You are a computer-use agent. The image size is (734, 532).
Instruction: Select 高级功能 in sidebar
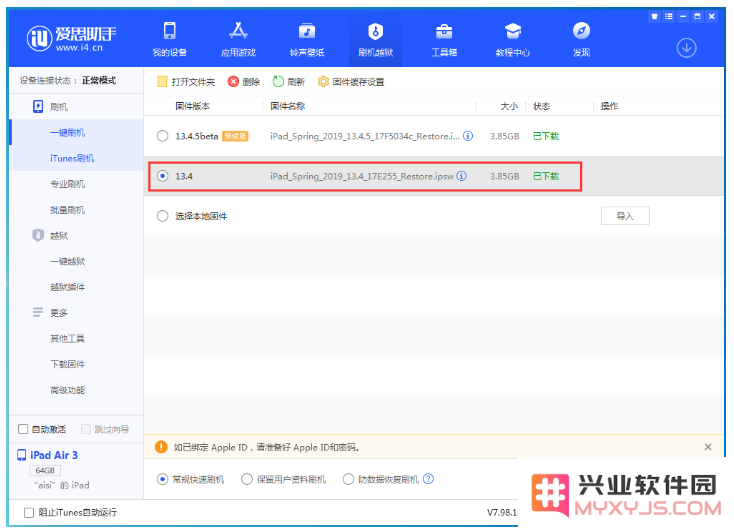click(x=67, y=390)
